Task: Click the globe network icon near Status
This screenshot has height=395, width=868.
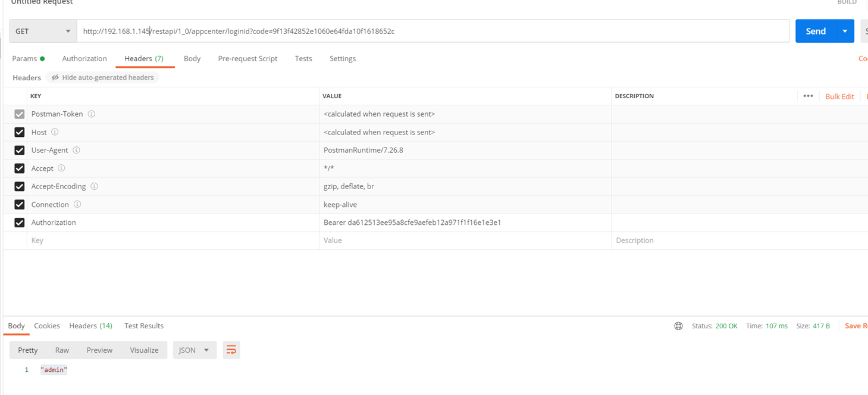Action: click(x=678, y=326)
